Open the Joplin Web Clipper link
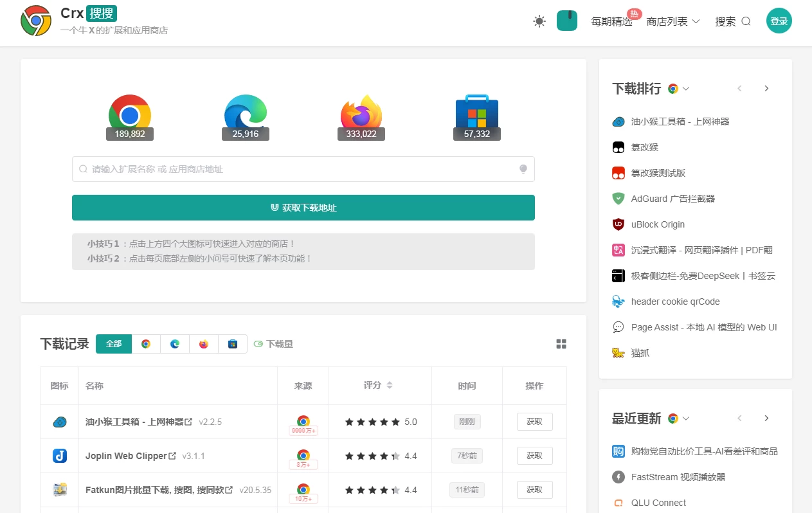812x513 pixels. 131,456
